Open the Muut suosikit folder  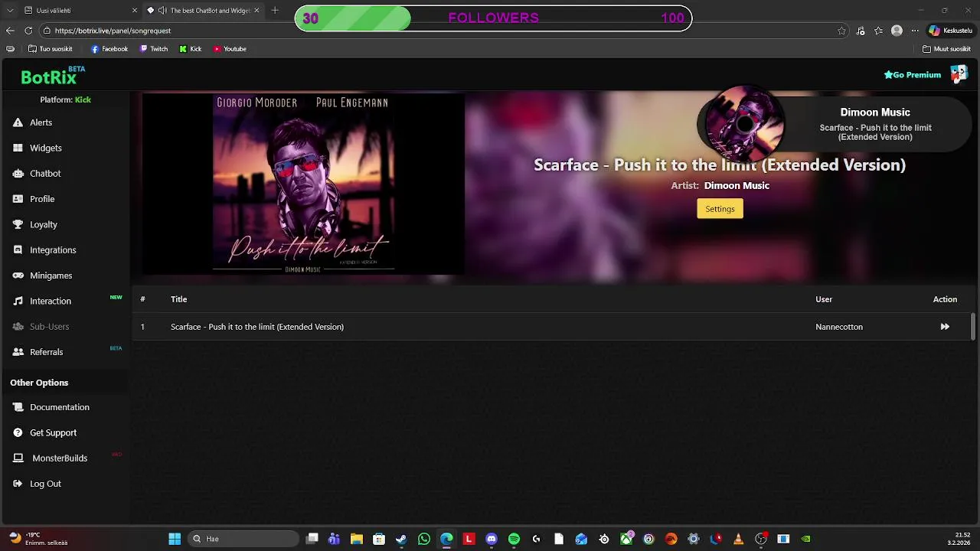tap(947, 49)
